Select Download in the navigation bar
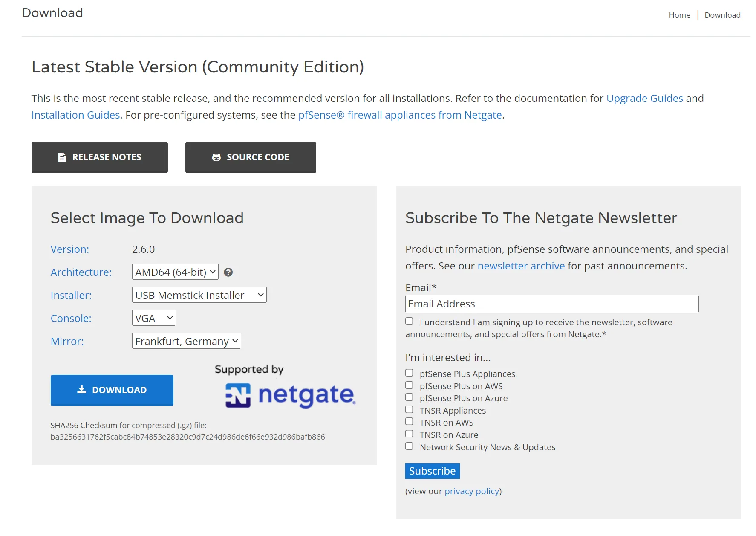 click(x=722, y=15)
